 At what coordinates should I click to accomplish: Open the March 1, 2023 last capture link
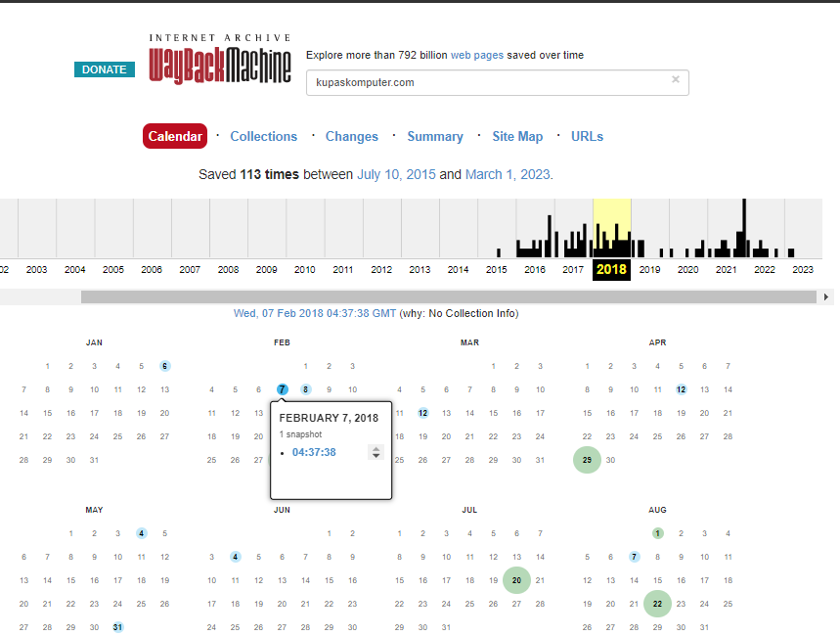(508, 175)
